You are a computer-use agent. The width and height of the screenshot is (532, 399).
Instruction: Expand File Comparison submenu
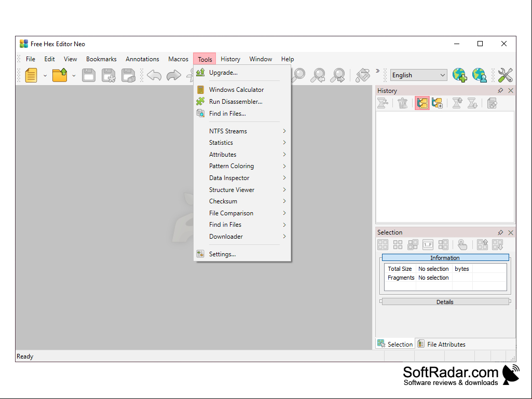(x=242, y=213)
